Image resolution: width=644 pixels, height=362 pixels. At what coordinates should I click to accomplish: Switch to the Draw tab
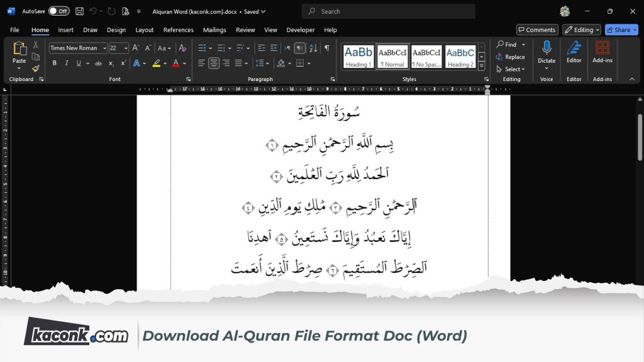(90, 30)
